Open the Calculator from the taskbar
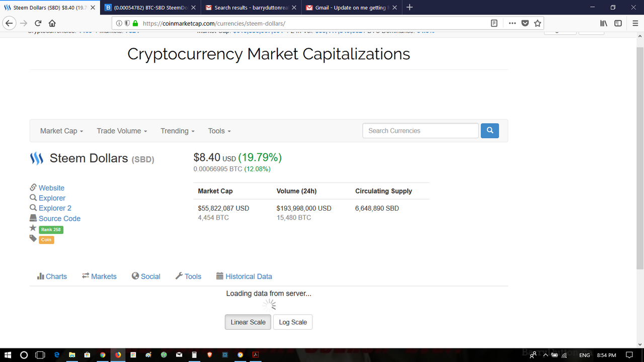The width and height of the screenshot is (644, 362). (x=194, y=355)
